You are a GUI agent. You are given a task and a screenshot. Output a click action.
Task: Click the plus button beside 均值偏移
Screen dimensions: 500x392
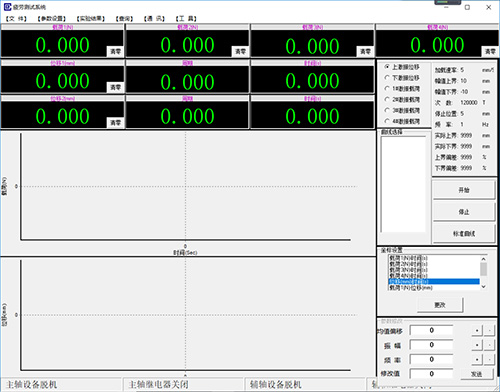click(477, 330)
